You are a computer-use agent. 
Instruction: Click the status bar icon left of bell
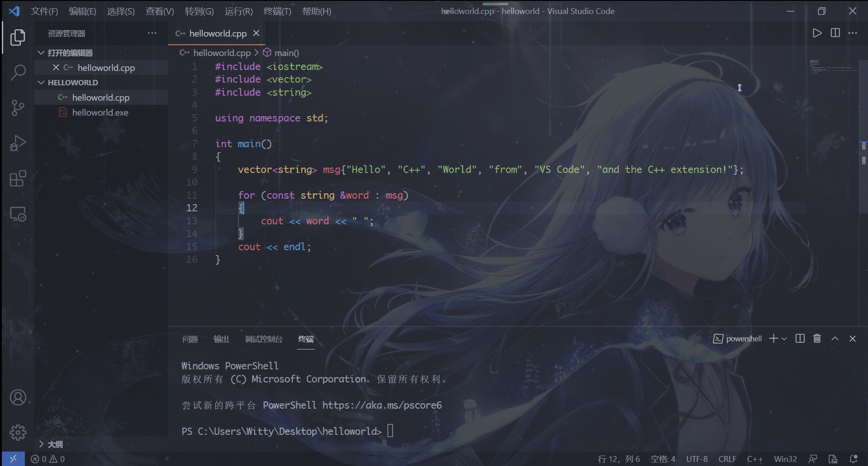[x=833, y=459]
